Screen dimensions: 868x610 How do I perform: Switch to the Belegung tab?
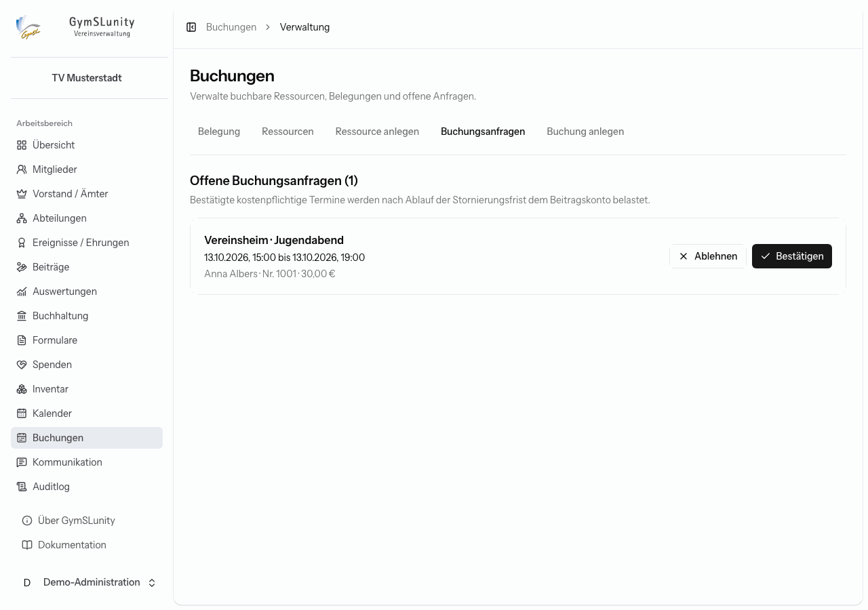219,131
